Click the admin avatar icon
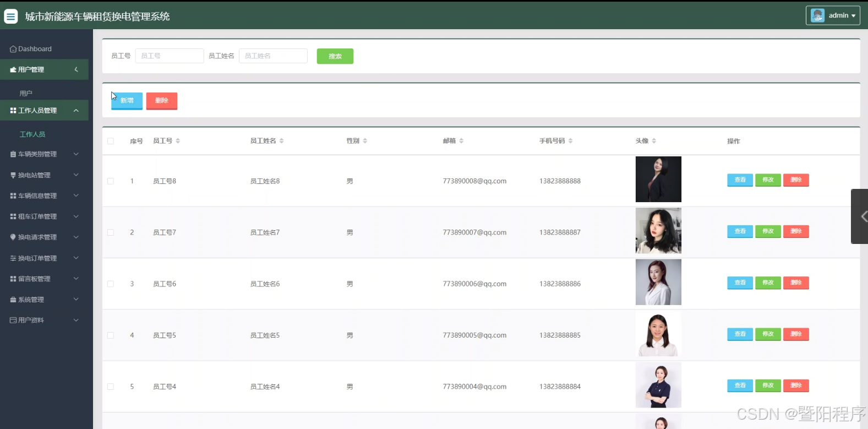The width and height of the screenshot is (868, 429). coord(817,15)
